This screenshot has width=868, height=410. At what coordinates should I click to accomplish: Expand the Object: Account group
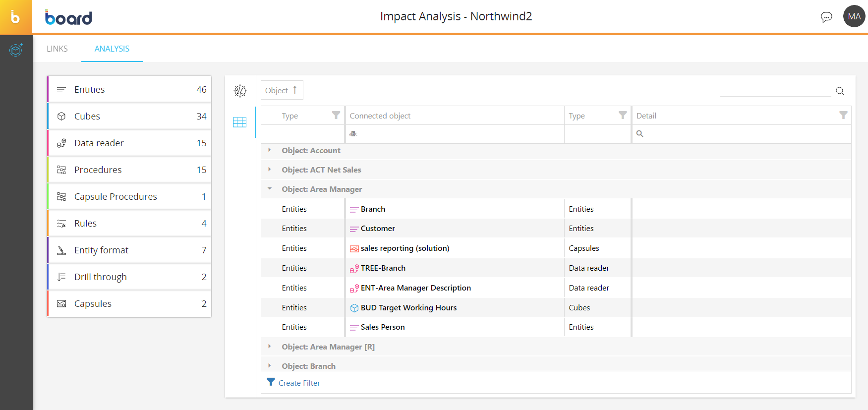tap(270, 150)
